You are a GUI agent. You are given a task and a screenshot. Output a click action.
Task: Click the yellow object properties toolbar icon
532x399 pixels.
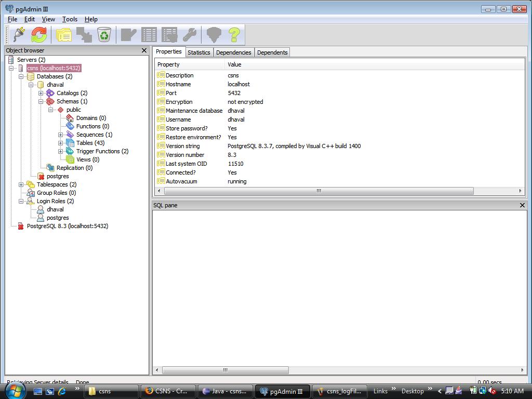(x=63, y=35)
